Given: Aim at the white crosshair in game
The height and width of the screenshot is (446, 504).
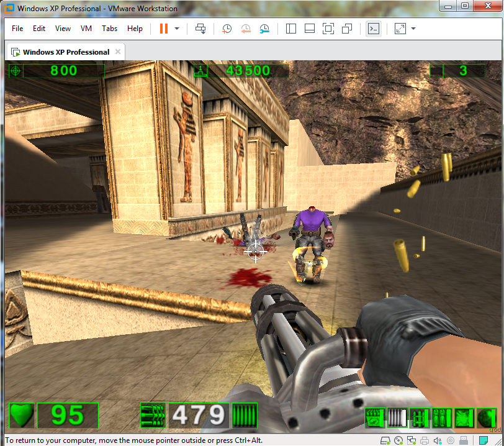Looking at the screenshot, I should click(256, 252).
